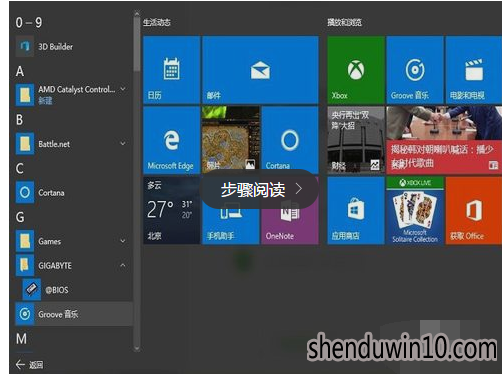This screenshot has width=502, height=374.
Task: Click the 返回 back button
Action: pyautogui.click(x=29, y=365)
